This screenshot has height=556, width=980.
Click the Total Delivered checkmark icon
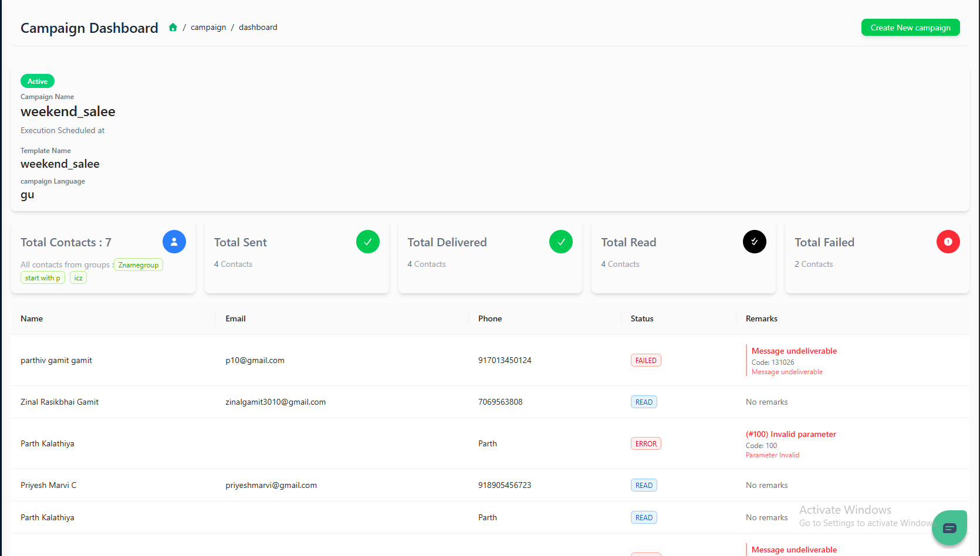coord(560,242)
